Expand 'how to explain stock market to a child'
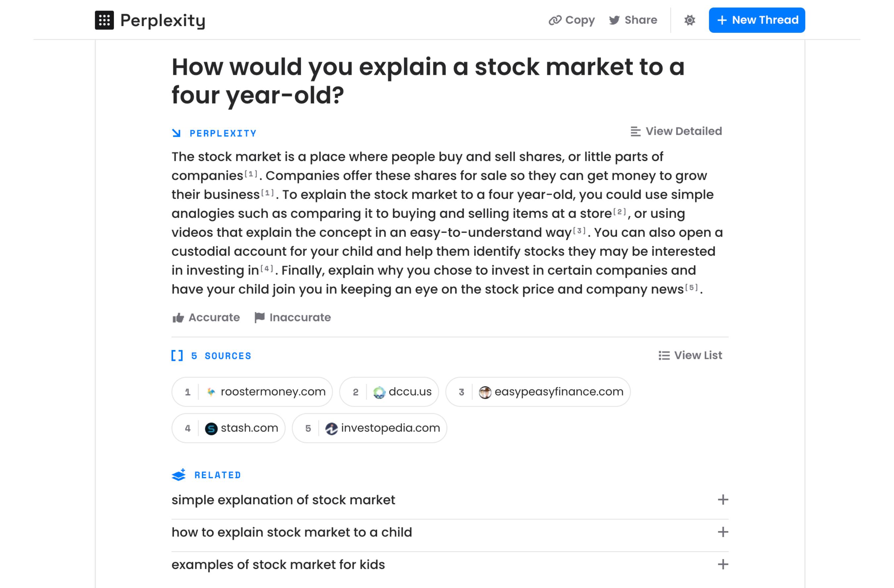This screenshot has height=588, width=894. coord(723,532)
